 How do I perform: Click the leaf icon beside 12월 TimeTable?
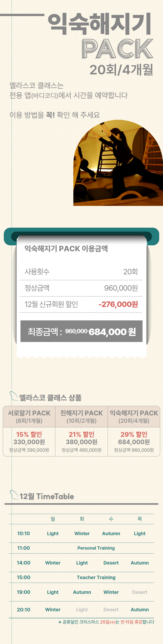pyautogui.click(x=13, y=495)
